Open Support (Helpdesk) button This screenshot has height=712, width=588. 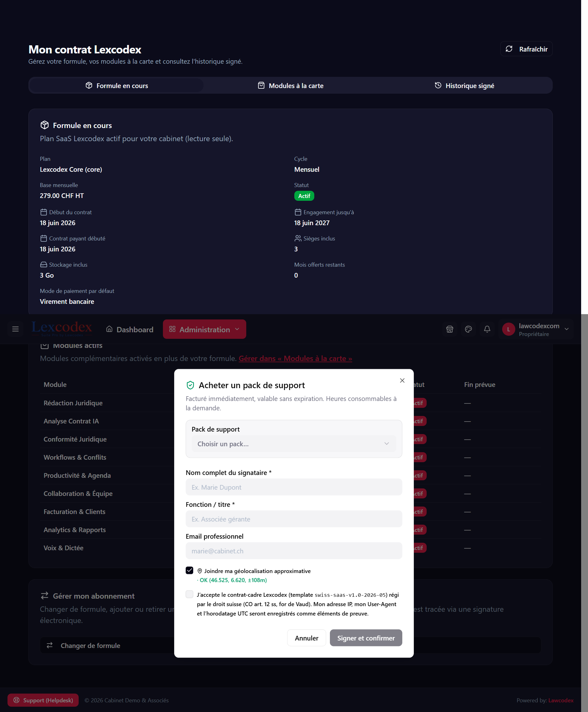(x=43, y=700)
